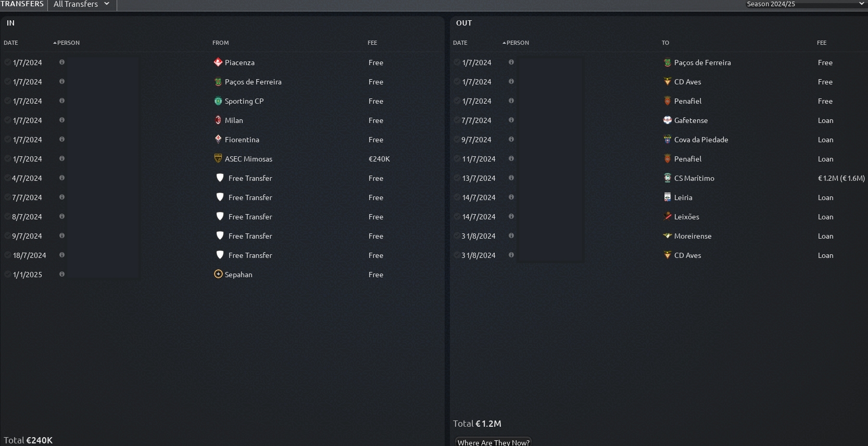Click info icon on CS Marítimo row
Screen dimensions: 868x446
511,178
